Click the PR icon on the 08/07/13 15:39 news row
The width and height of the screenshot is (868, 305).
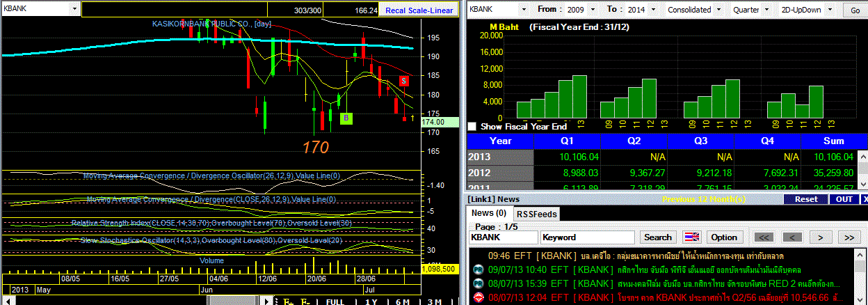click(479, 284)
